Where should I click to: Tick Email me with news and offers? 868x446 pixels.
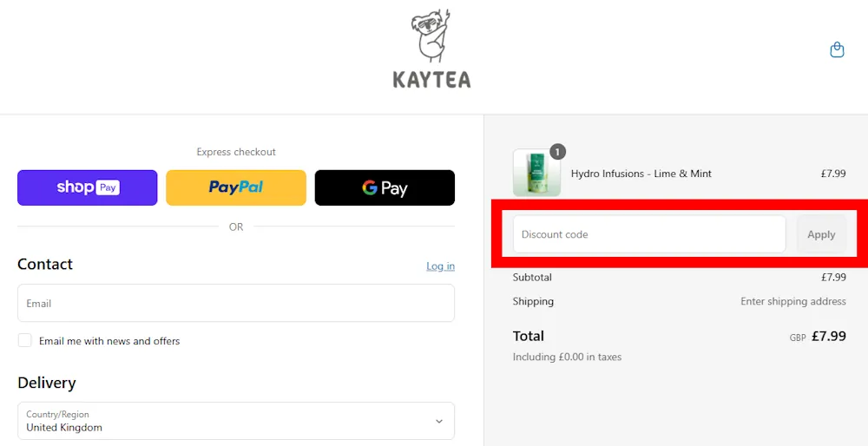click(25, 341)
